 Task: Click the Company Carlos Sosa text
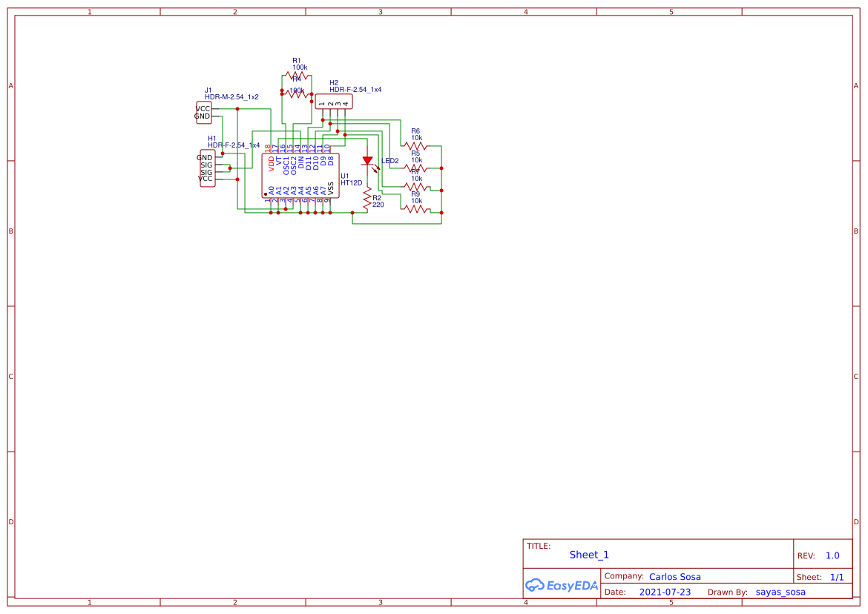[675, 576]
